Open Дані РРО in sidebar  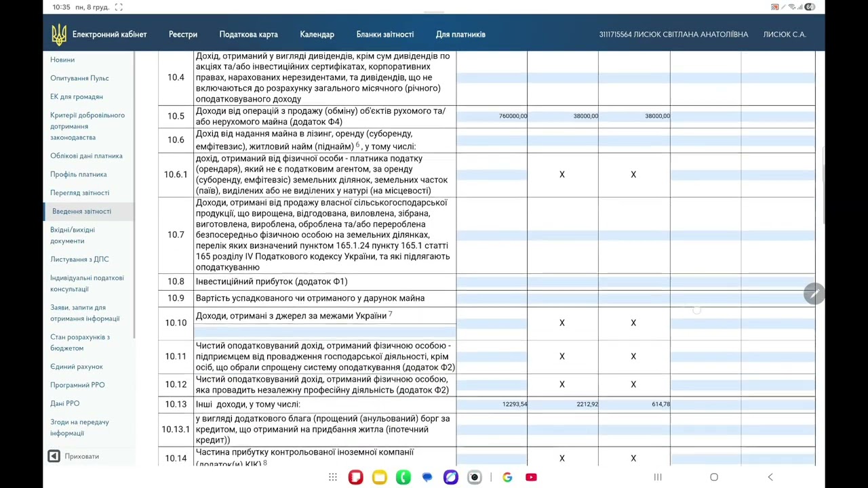click(64, 403)
